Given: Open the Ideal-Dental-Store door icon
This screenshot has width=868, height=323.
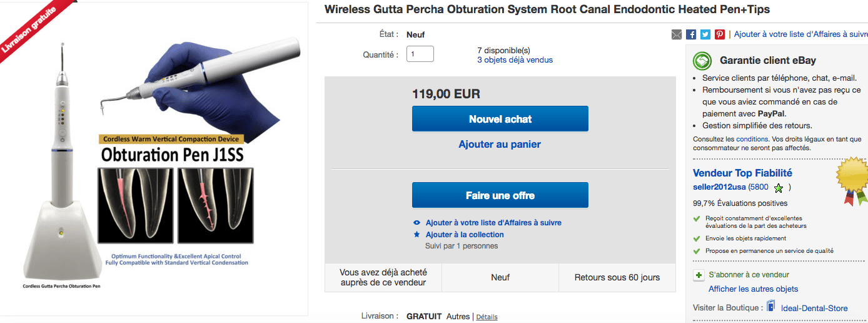Looking at the screenshot, I should (x=772, y=308).
